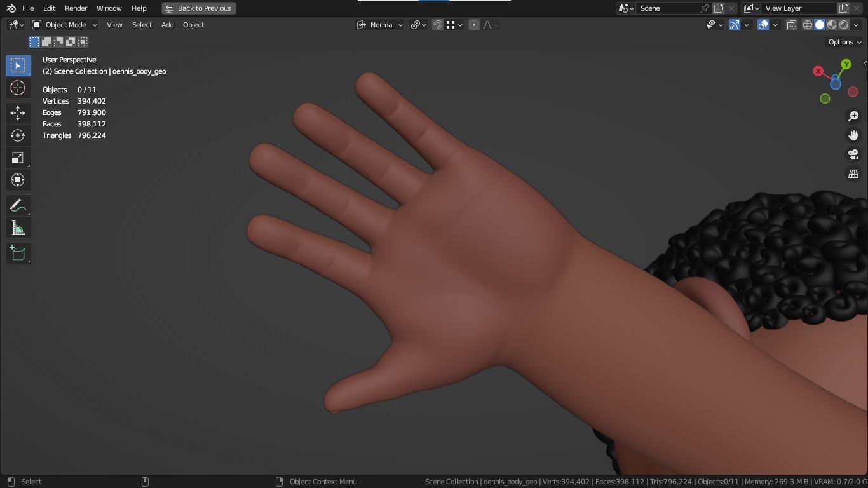The image size is (868, 488).
Task: Toggle show overlays button
Action: 763,25
